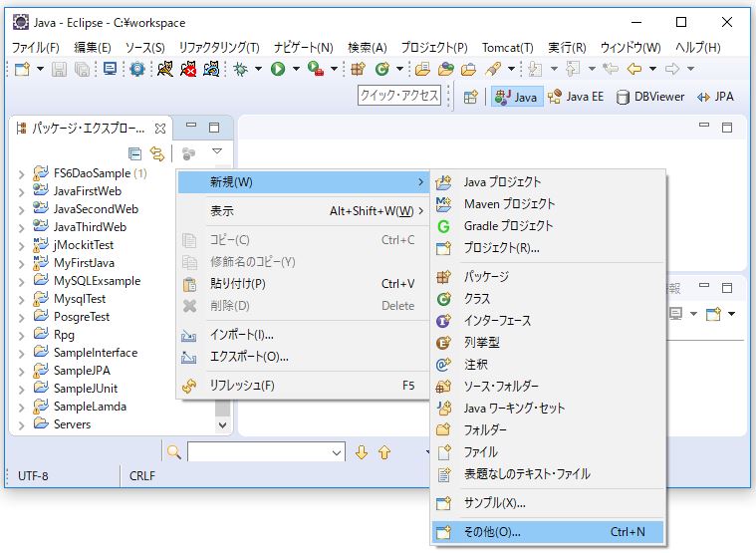Click the Open Perspective icon
Viewport: 756px width, 553px height.
[470, 97]
